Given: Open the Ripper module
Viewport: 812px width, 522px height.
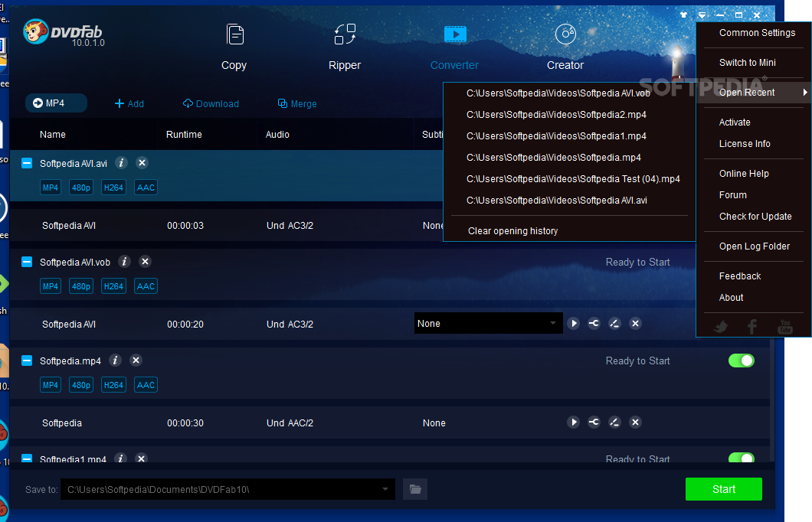Looking at the screenshot, I should [345, 47].
